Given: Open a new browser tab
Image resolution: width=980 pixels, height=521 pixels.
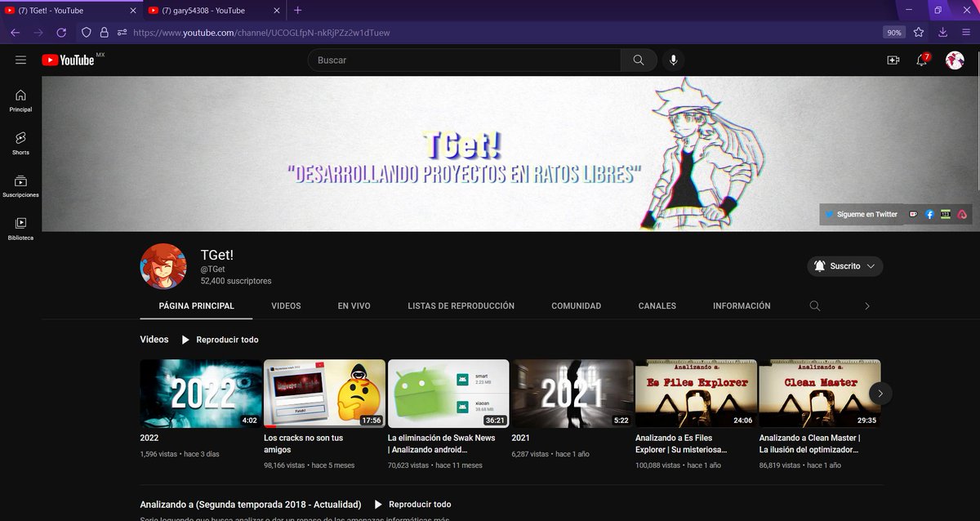Looking at the screenshot, I should tap(298, 11).
